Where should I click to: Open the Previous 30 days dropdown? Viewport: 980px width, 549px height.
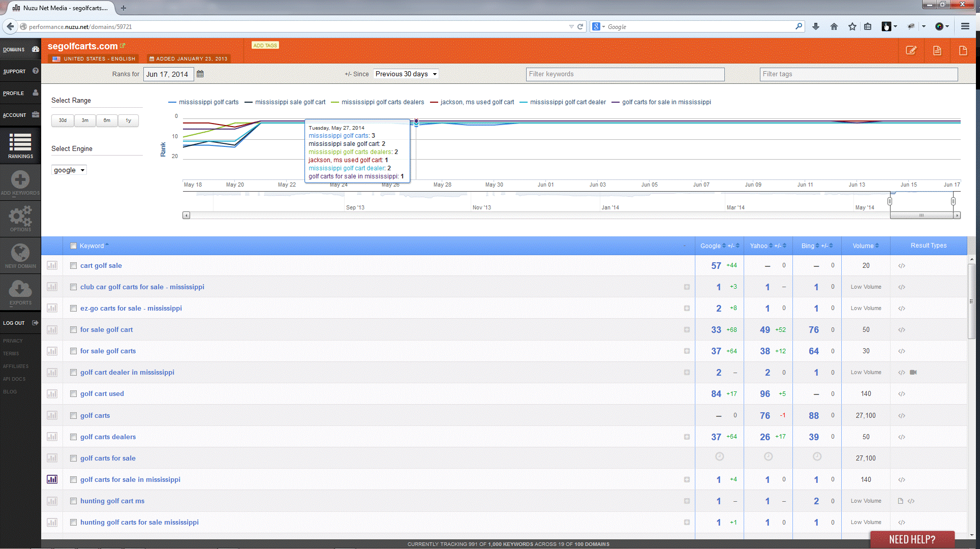pyautogui.click(x=406, y=74)
